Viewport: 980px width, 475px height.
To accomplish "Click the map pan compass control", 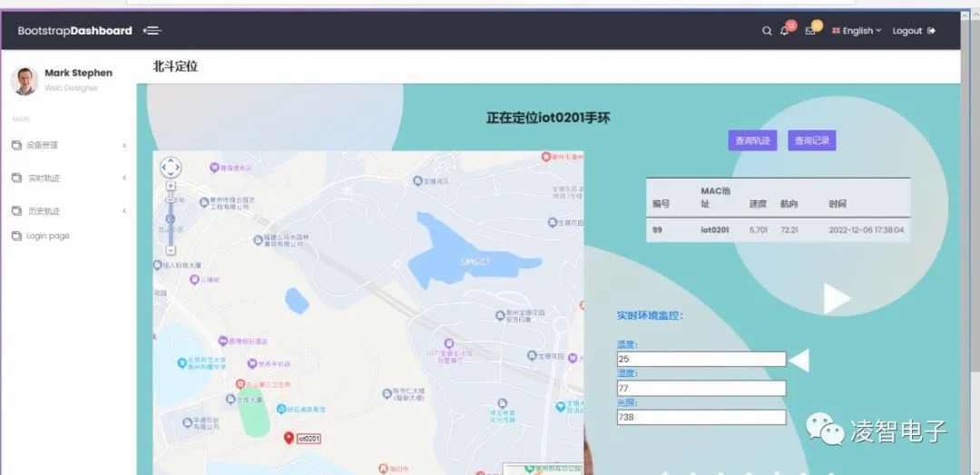I will (171, 168).
